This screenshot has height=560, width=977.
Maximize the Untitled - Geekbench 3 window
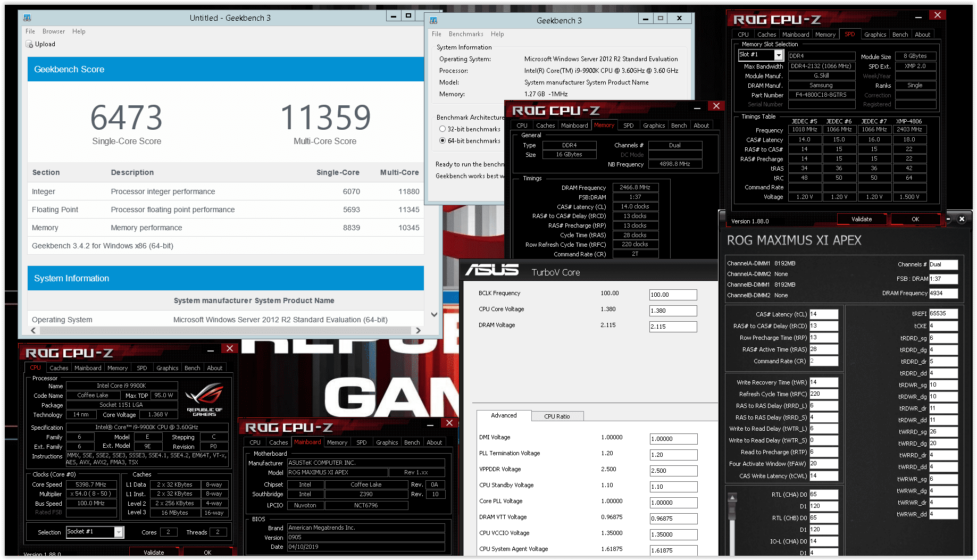point(408,16)
